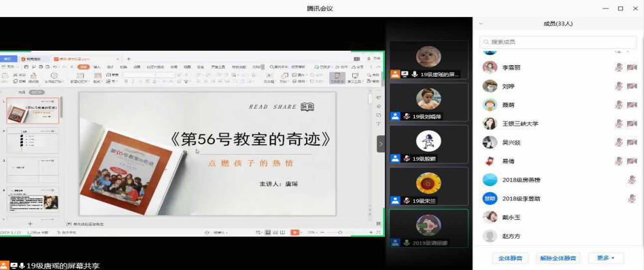
Task: Toggle 刘婷's camera icon
Action: [631, 86]
